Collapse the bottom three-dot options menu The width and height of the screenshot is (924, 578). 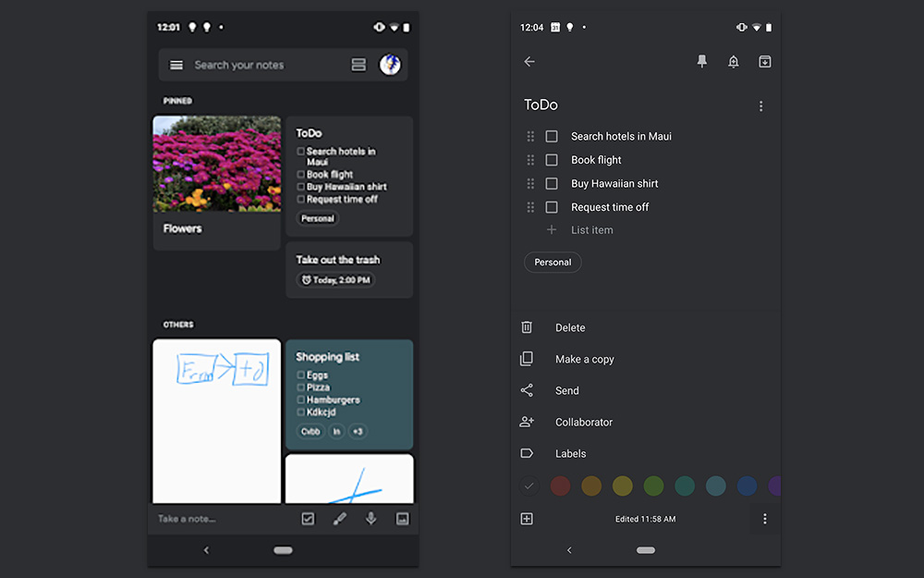764,519
